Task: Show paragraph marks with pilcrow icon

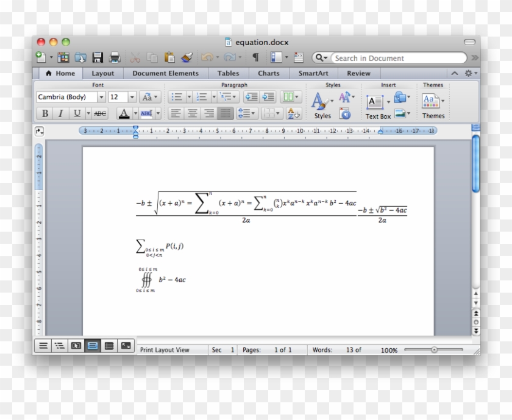Action: pyautogui.click(x=255, y=57)
